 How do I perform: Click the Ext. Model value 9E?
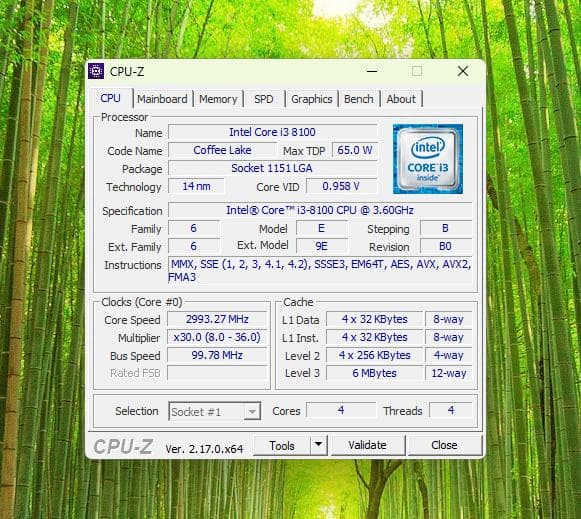click(322, 246)
